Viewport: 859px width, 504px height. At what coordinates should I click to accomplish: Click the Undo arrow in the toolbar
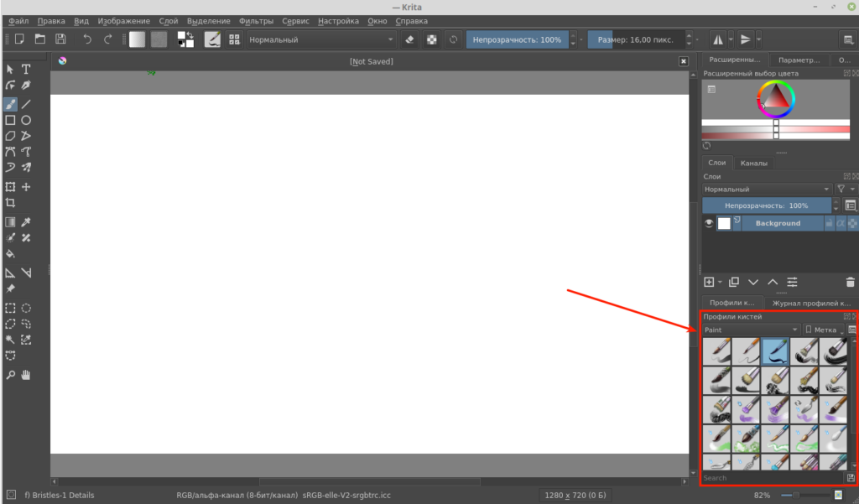tap(87, 39)
